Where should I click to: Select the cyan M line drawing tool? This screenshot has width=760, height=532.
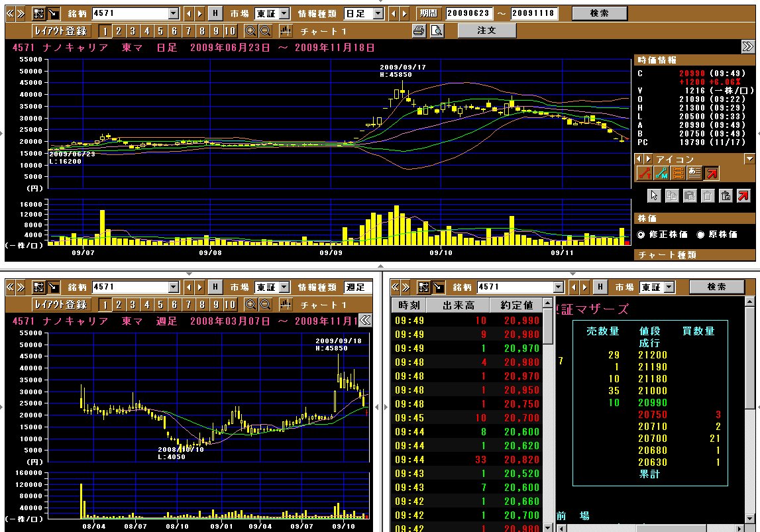661,174
